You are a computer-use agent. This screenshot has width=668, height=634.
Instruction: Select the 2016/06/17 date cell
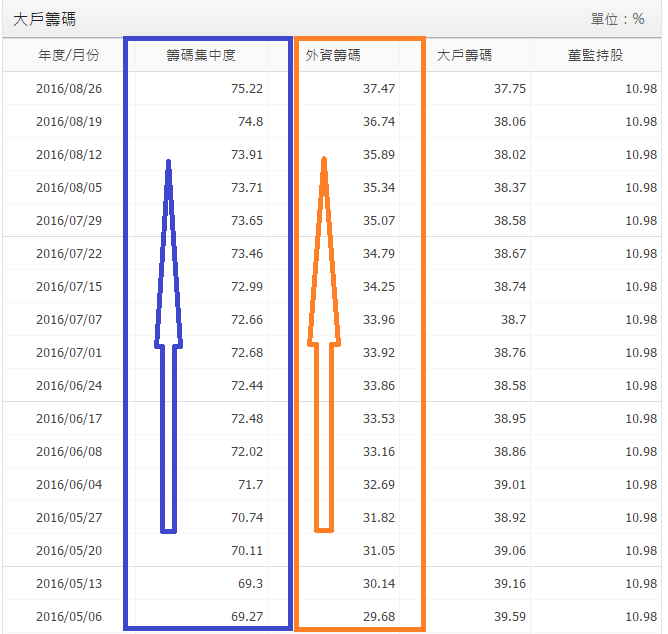(x=69, y=419)
